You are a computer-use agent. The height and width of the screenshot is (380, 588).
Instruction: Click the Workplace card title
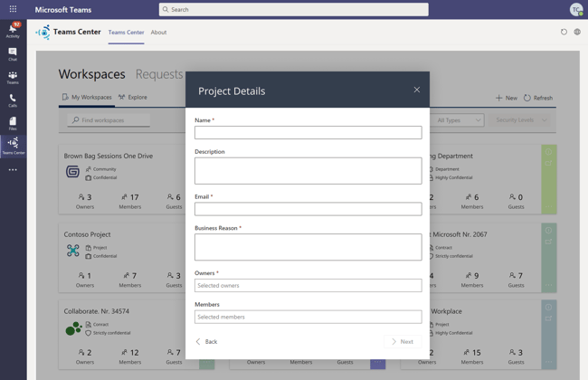pos(446,311)
